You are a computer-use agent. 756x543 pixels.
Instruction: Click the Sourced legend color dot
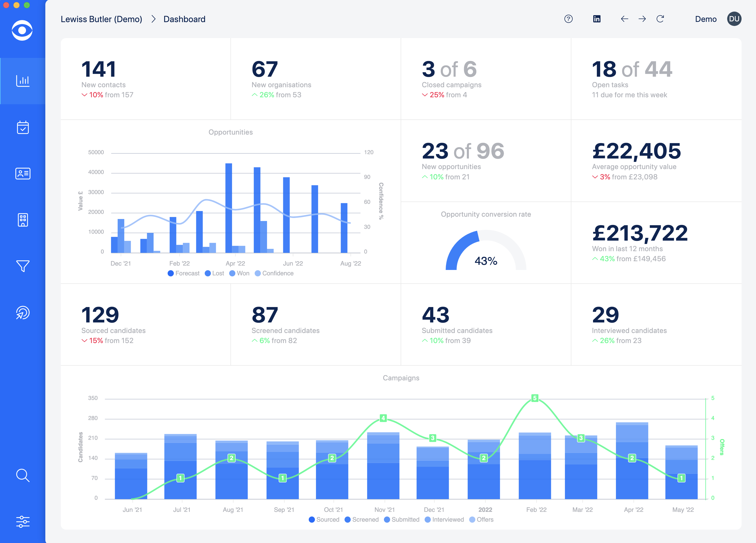click(x=312, y=519)
